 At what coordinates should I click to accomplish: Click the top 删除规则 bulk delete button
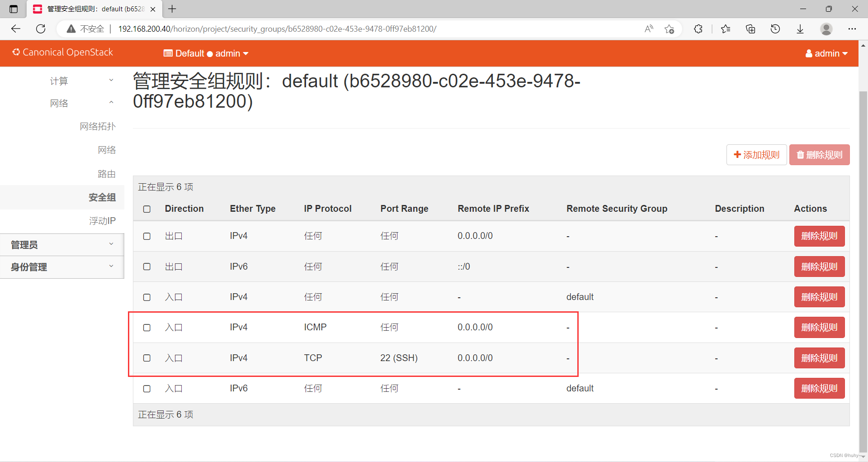click(x=820, y=155)
